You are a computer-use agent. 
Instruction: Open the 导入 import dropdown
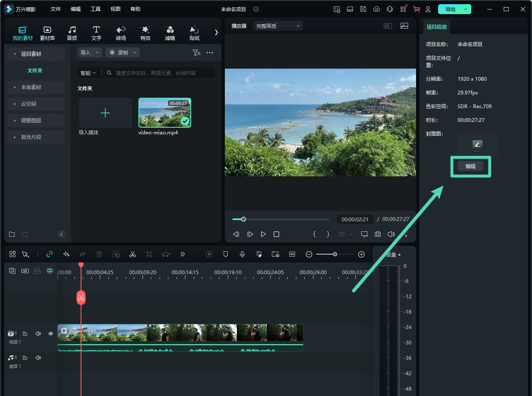coord(89,52)
